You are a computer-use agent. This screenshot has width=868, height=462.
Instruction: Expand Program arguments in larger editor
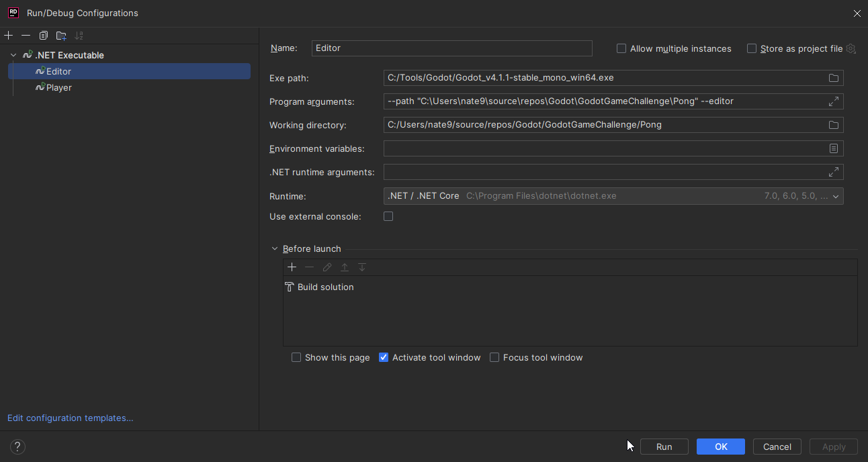click(x=833, y=101)
